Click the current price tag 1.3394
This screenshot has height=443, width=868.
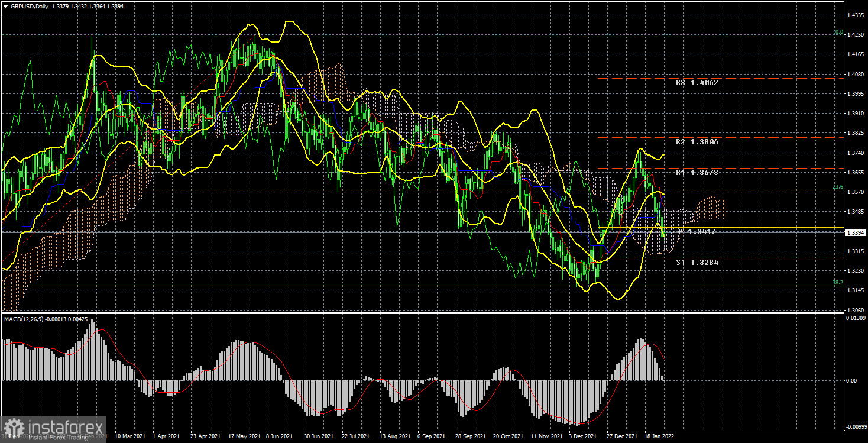(x=856, y=233)
